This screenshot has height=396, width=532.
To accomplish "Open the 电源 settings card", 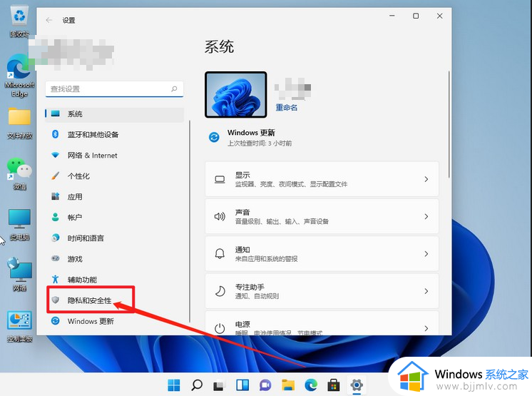I will (322, 323).
